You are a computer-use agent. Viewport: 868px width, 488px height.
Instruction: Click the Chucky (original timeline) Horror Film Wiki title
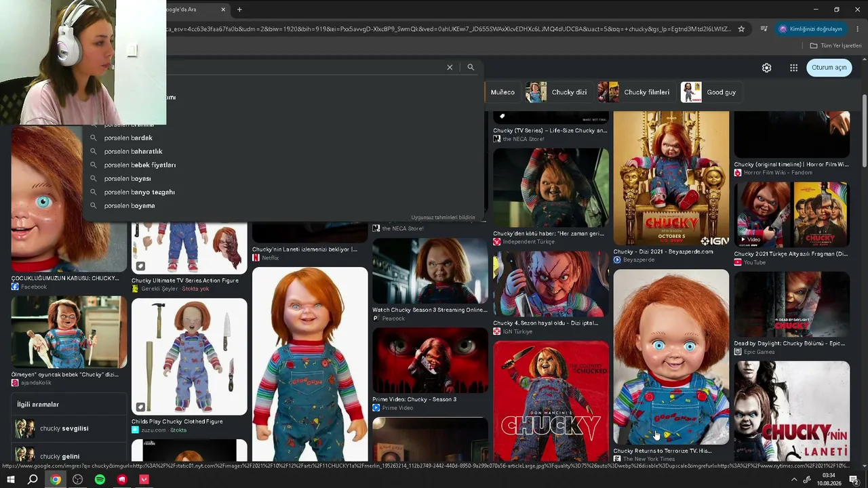pyautogui.click(x=791, y=165)
